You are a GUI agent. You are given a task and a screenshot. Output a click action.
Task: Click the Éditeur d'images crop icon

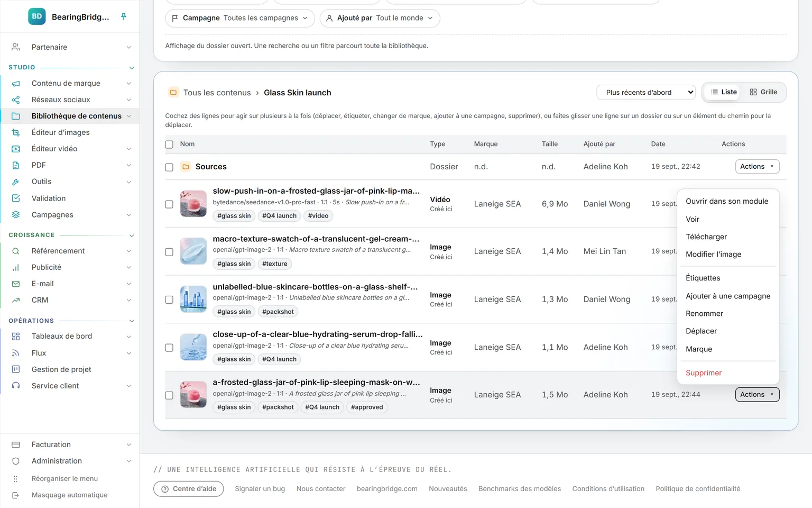[x=16, y=133]
